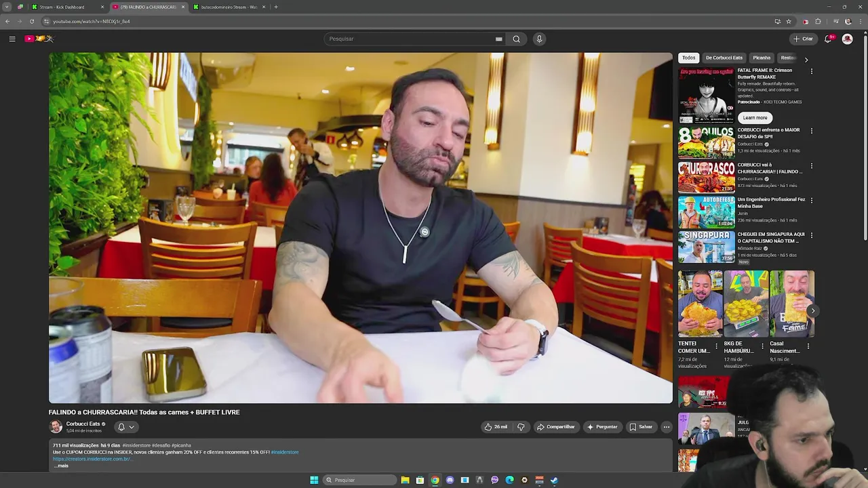The width and height of the screenshot is (868, 488).
Task: Open options for CHEGUEI EM SINGAPURA video
Action: tap(811, 235)
